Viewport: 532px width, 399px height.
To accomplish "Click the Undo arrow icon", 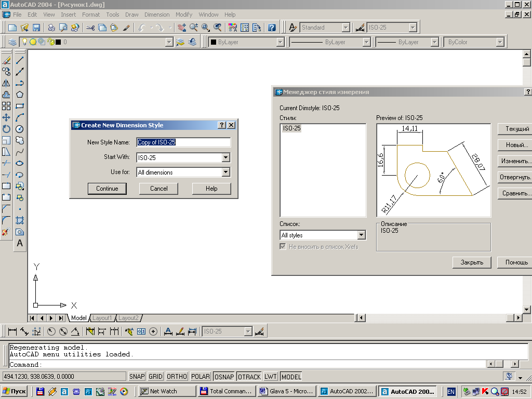I will click(x=142, y=28).
